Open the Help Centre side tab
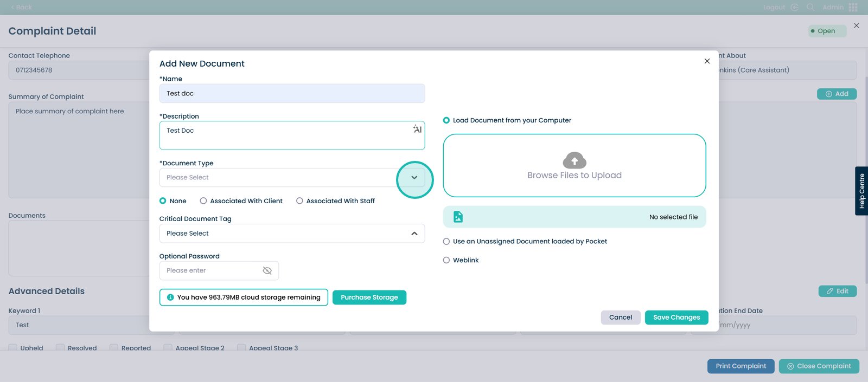 pyautogui.click(x=861, y=191)
